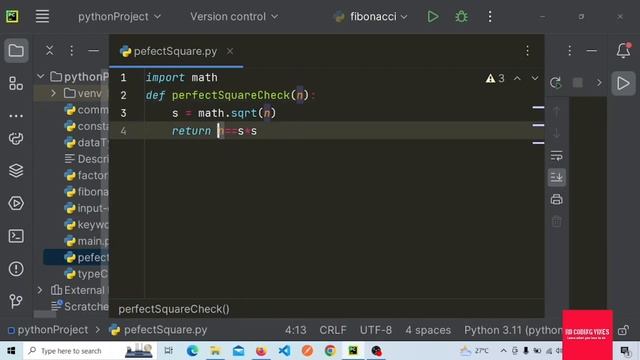Debug the fibonacci configuration with the bug icon
640x360 pixels.
461,17
